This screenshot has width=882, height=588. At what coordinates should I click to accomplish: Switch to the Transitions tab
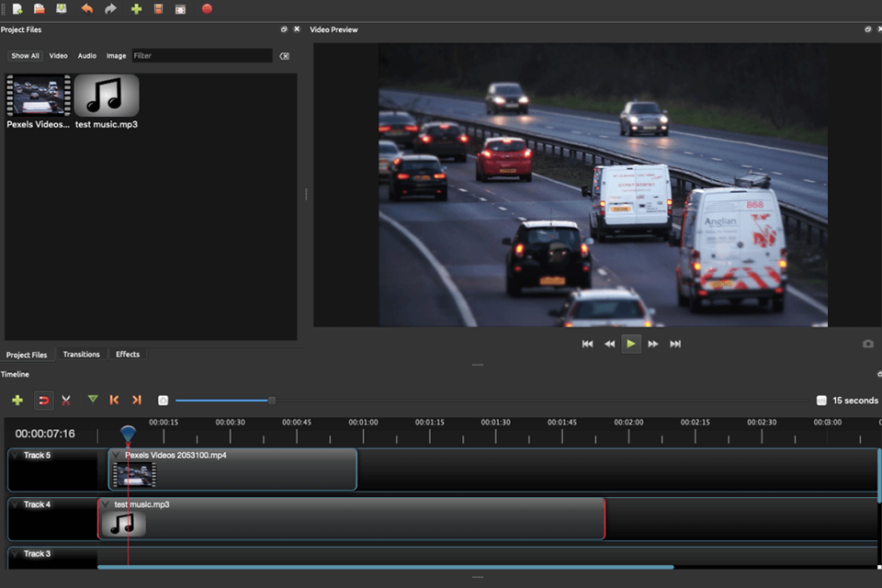point(81,355)
